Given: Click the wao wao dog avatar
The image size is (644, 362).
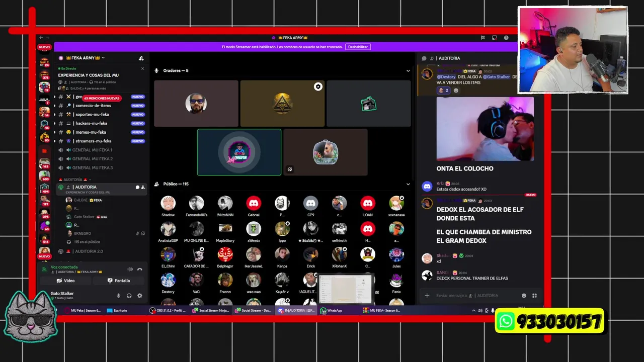Looking at the screenshot, I should [254, 280].
